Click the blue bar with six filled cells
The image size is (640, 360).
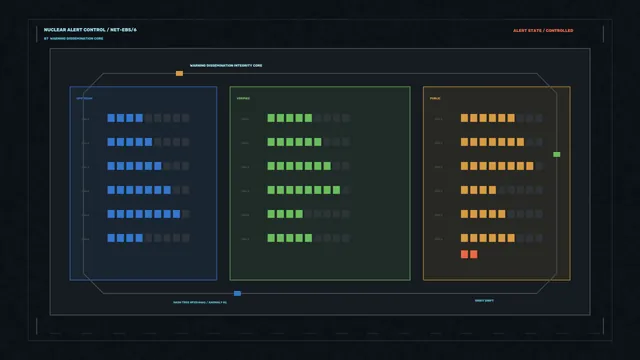coord(148,166)
